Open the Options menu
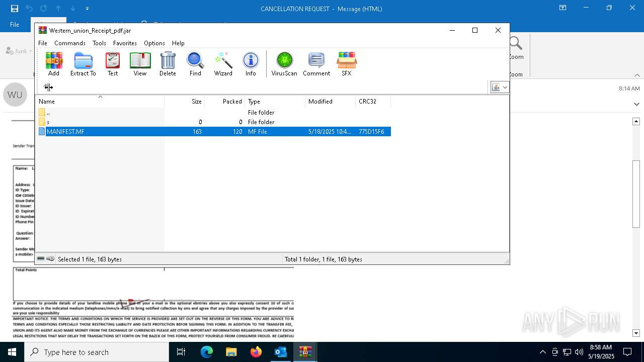The height and width of the screenshot is (362, 644). [x=154, y=43]
